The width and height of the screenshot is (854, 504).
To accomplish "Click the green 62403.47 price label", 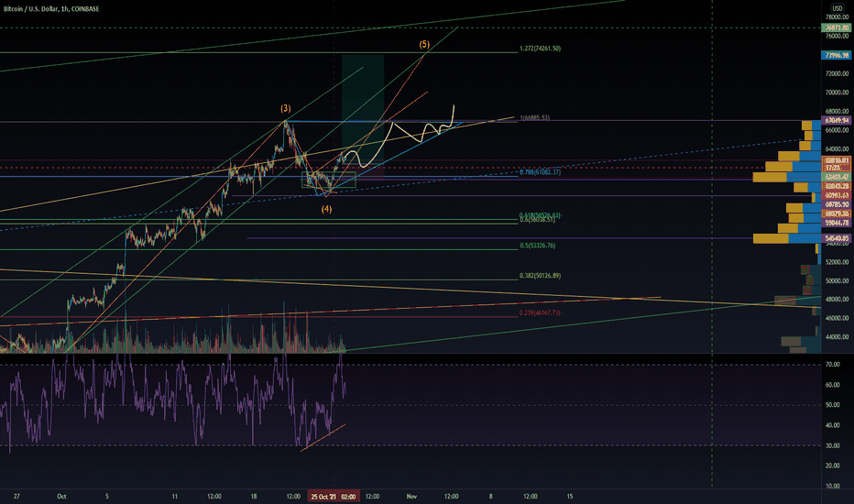I will (x=837, y=177).
